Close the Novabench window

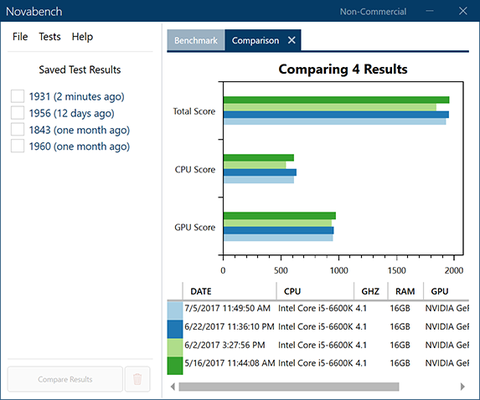click(463, 11)
